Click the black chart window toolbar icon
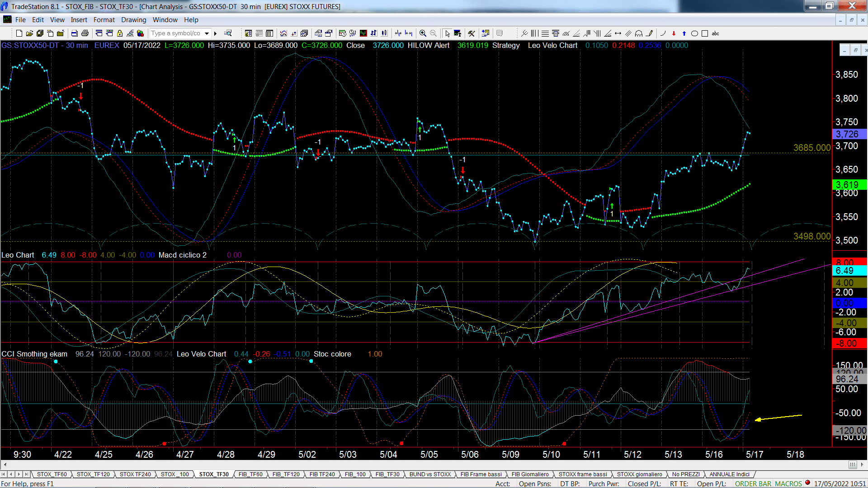Screen dimensions: 868x488 pos(363,33)
